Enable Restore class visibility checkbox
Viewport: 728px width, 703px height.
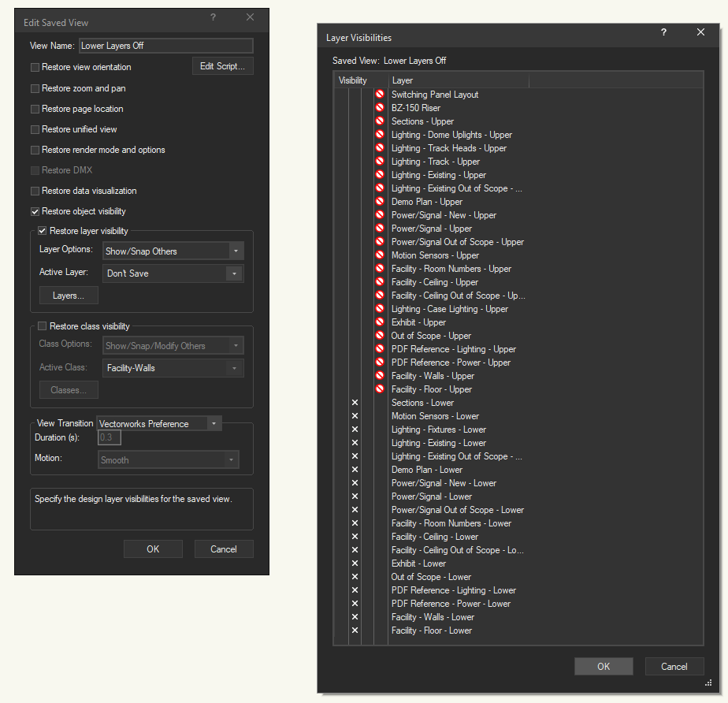tap(43, 326)
